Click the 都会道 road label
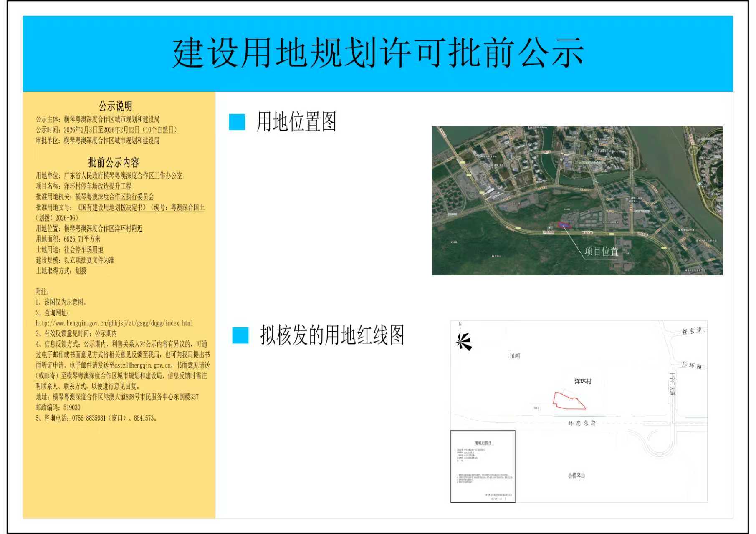The image size is (756, 534). 691,330
